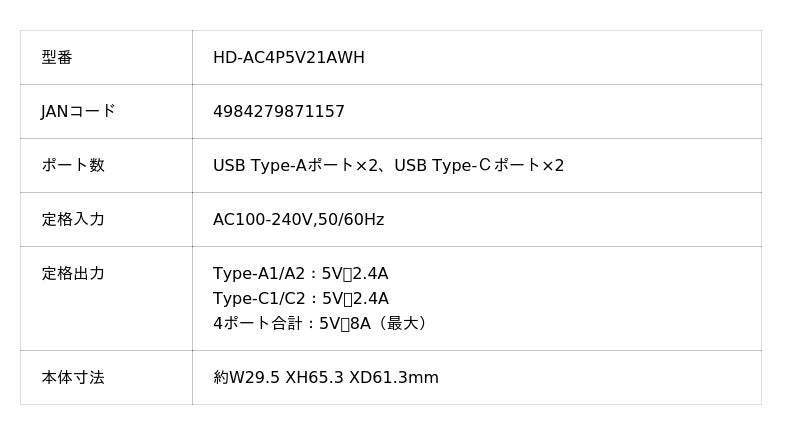Select the AC100-240V voltage text
Image resolution: width=800 pixels, height=435 pixels.
(261, 220)
